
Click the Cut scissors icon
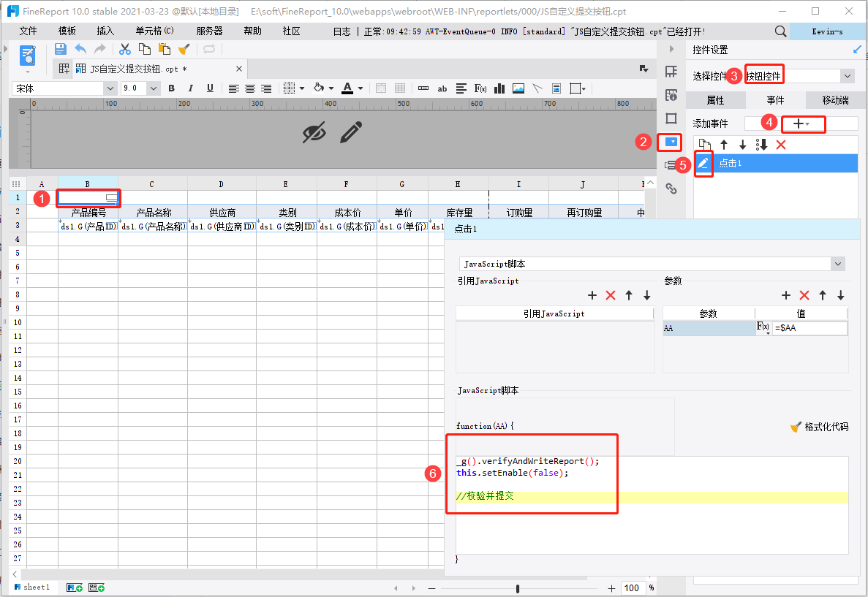125,49
